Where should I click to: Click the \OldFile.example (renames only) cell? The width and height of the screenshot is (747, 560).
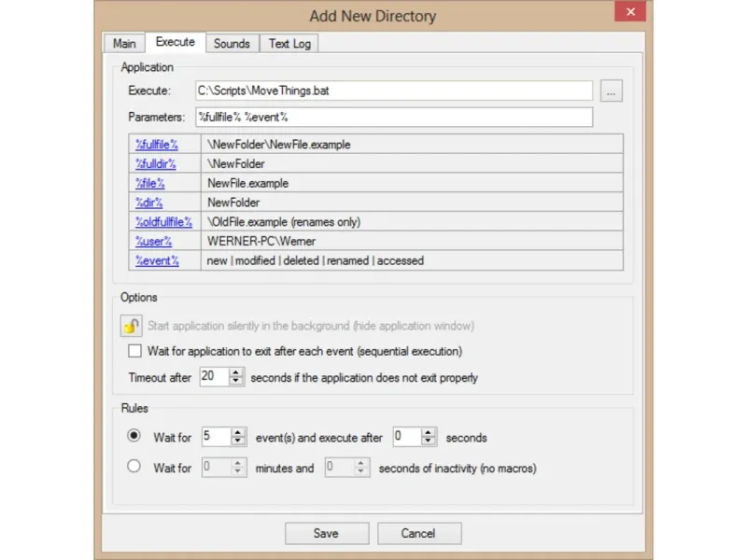412,222
